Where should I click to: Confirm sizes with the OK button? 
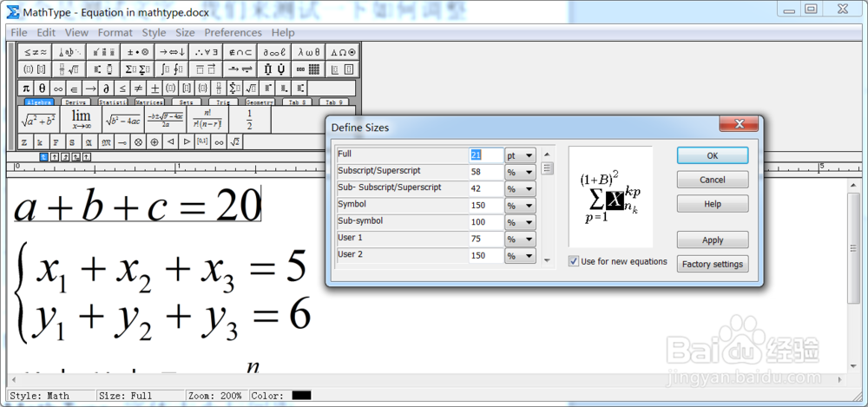pyautogui.click(x=713, y=155)
